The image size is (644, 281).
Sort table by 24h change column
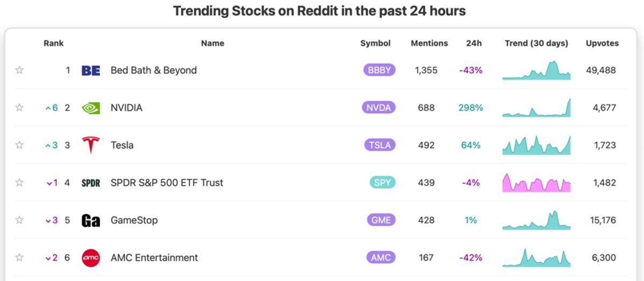474,43
